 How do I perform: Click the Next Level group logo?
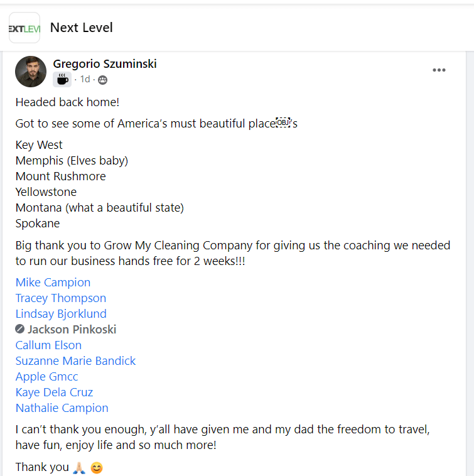(x=24, y=28)
